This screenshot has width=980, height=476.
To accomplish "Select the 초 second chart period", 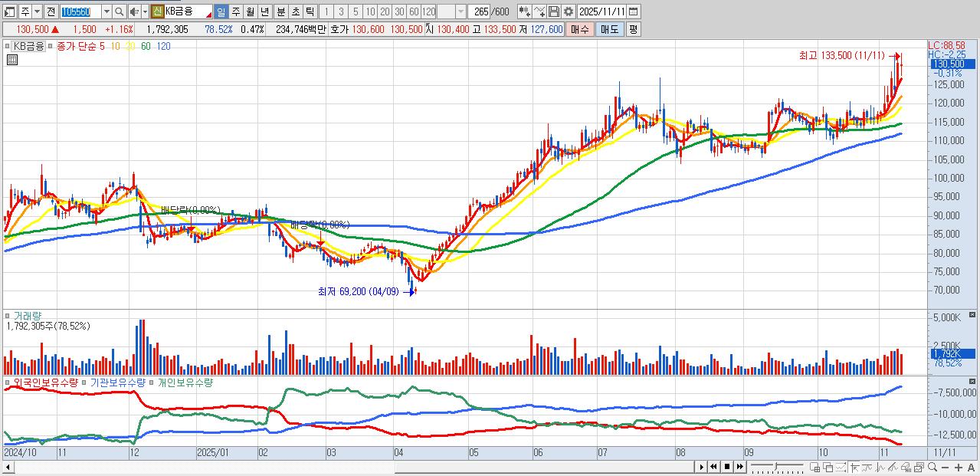I will [295, 12].
